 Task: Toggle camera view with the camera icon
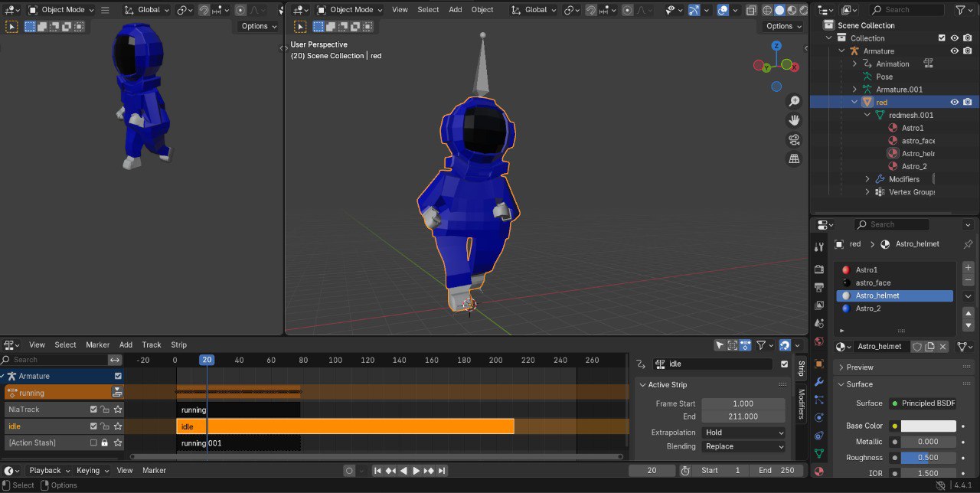coord(794,139)
